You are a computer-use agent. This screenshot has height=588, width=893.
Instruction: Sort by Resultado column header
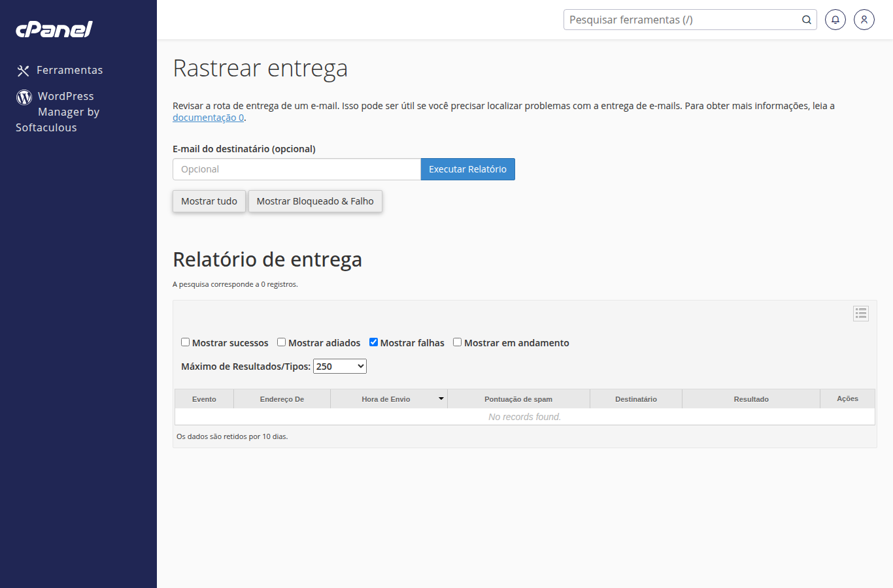point(751,399)
